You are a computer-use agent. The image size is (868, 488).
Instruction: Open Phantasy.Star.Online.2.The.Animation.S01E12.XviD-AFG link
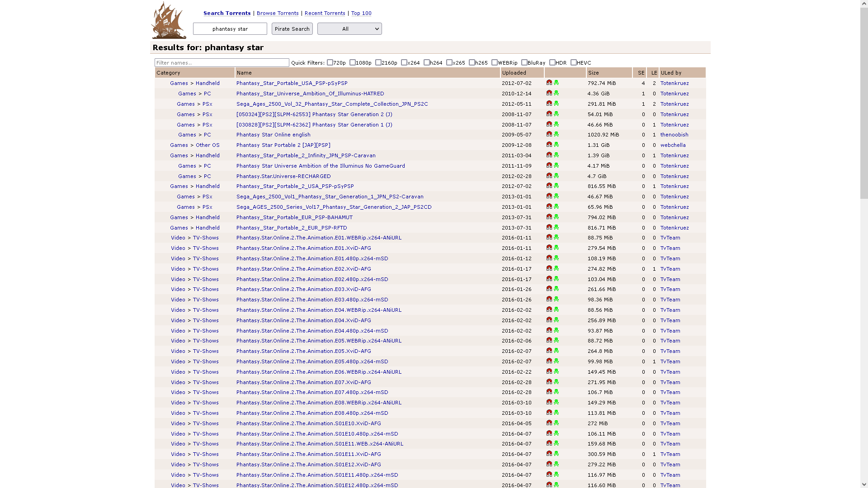[x=308, y=465]
